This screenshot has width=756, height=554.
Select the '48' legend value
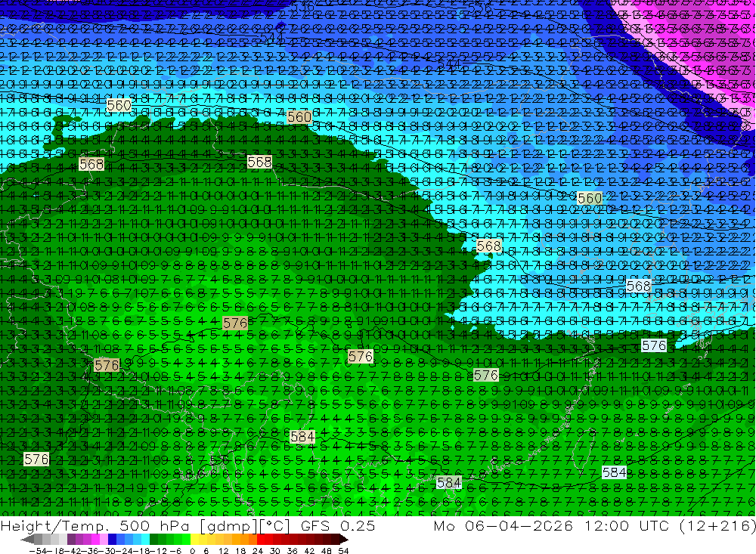(327, 551)
